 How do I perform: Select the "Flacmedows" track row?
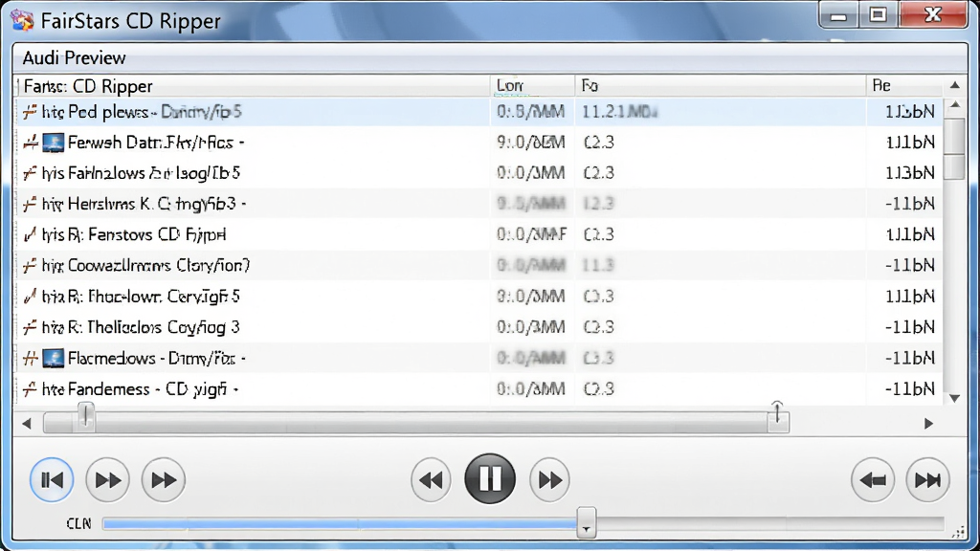coord(479,358)
